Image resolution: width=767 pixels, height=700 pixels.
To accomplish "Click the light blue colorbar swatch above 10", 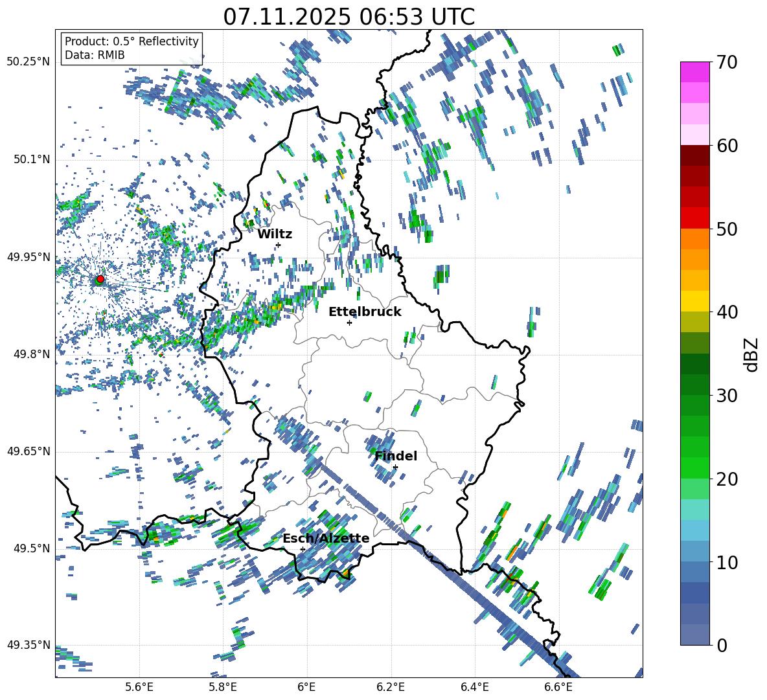I will coord(695,530).
